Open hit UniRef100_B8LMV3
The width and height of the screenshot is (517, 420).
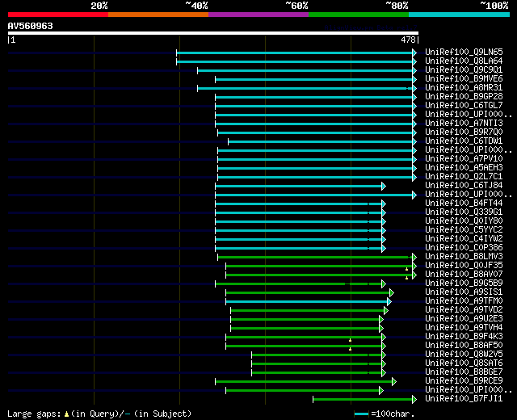pyautogui.click(x=464, y=257)
